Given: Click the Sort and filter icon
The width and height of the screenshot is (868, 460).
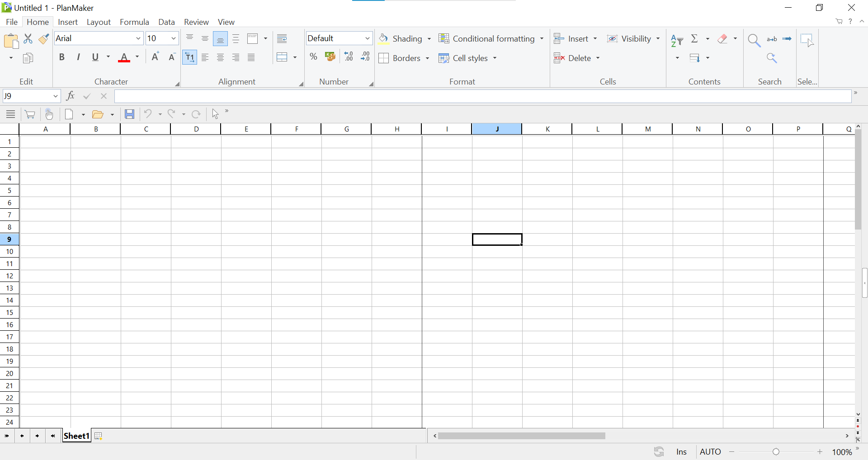Looking at the screenshot, I should (677, 40).
